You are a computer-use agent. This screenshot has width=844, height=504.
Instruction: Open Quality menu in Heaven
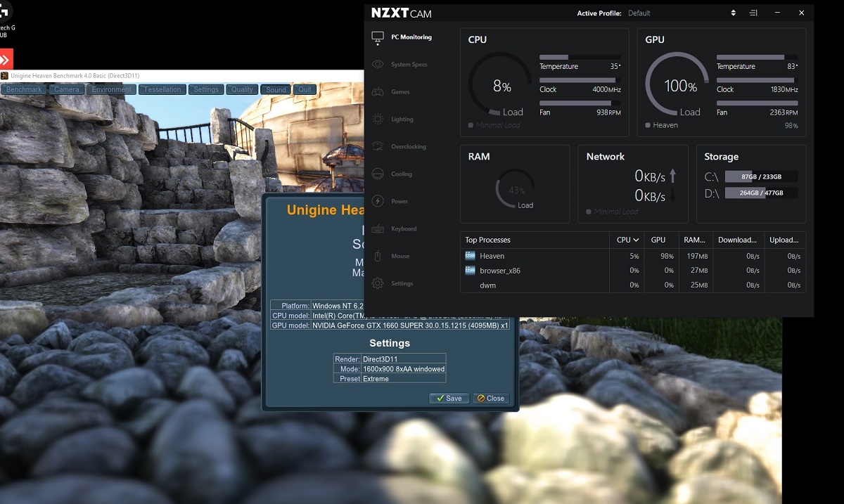[x=242, y=90]
